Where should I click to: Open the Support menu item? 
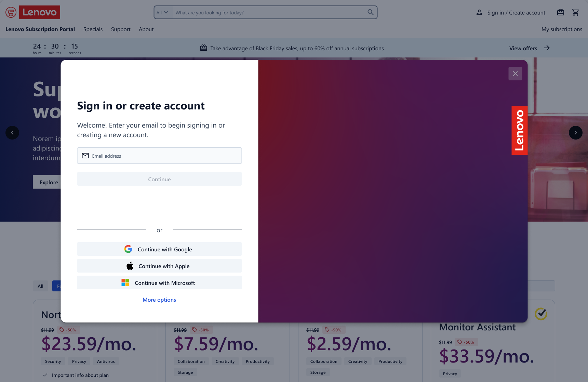(x=121, y=29)
